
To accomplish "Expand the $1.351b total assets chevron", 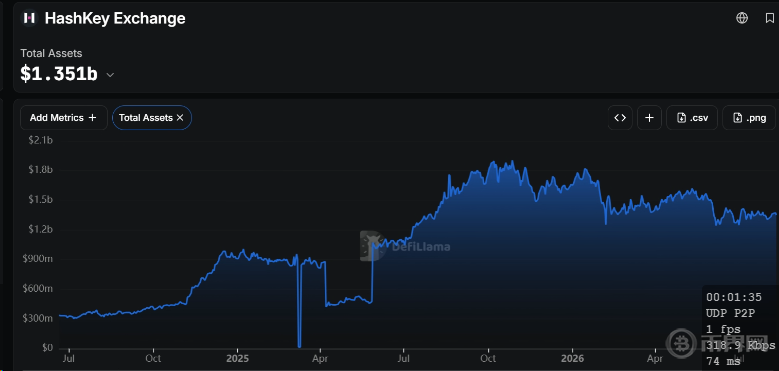I will (x=110, y=75).
